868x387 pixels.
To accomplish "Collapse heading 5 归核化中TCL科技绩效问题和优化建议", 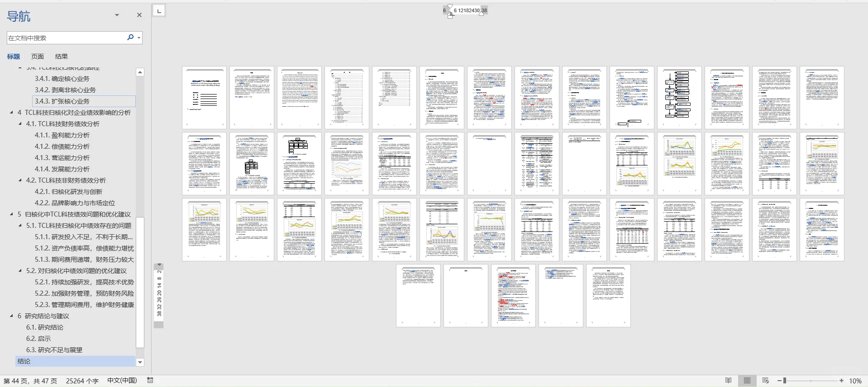I will [x=12, y=214].
